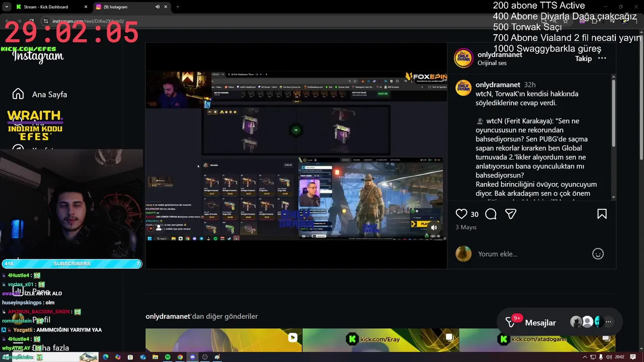Screen dimensions: 644x362
Task: Open the emoji picker in comment box
Action: [598, 254]
